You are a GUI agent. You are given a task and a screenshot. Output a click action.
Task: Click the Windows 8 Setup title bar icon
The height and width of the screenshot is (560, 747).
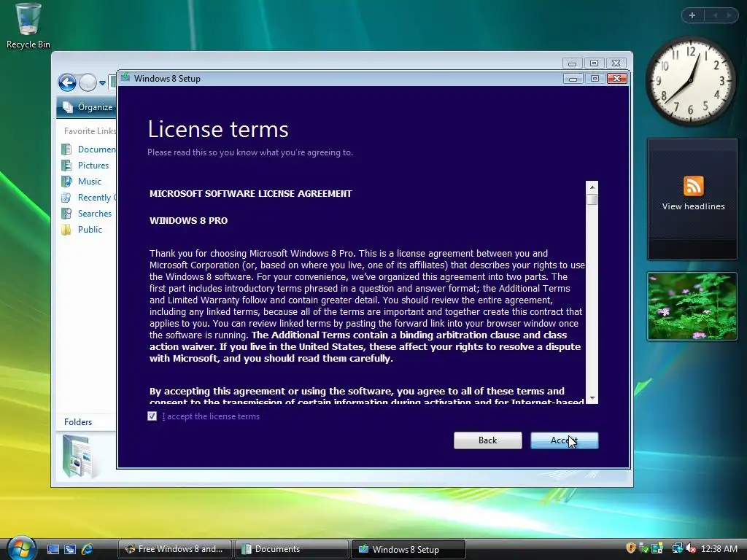pyautogui.click(x=125, y=77)
